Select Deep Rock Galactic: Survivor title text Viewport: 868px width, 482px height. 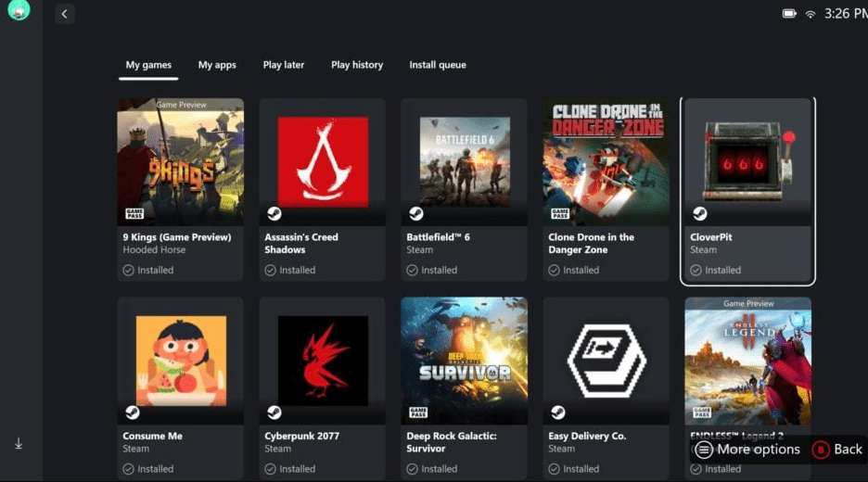pos(452,442)
